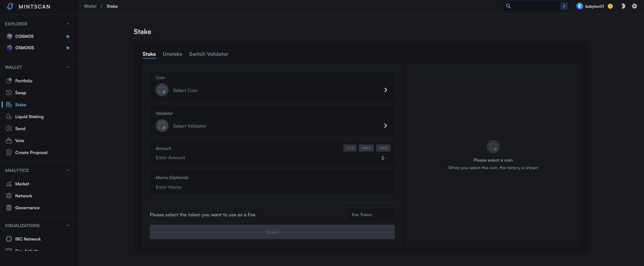Open the IBC Network visualization
This screenshot has height=266, width=644.
[27, 239]
